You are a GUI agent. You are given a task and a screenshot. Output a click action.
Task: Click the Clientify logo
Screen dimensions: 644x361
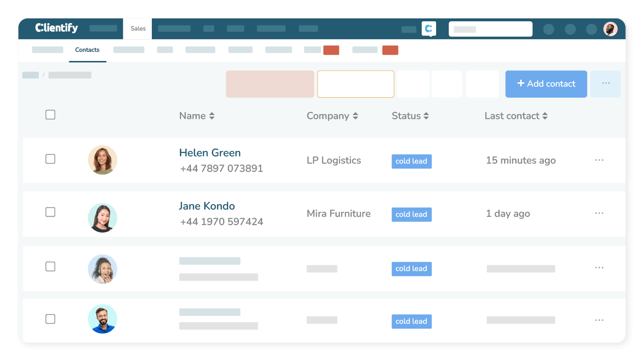point(55,28)
